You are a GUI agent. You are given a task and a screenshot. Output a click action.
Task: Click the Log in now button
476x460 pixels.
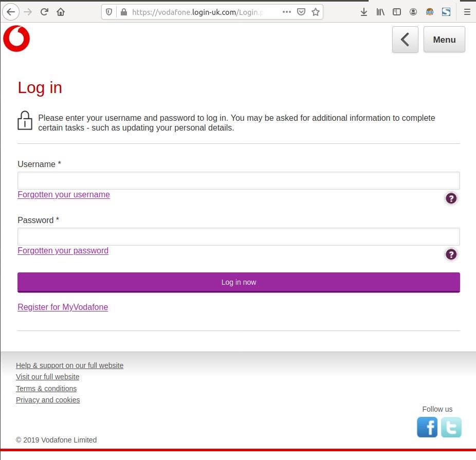click(239, 282)
